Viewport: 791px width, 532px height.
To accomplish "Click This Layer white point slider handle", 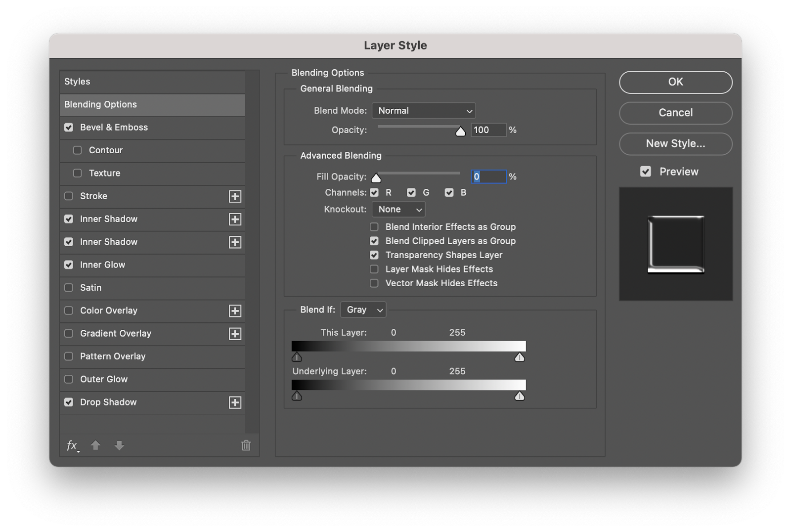I will pyautogui.click(x=520, y=357).
